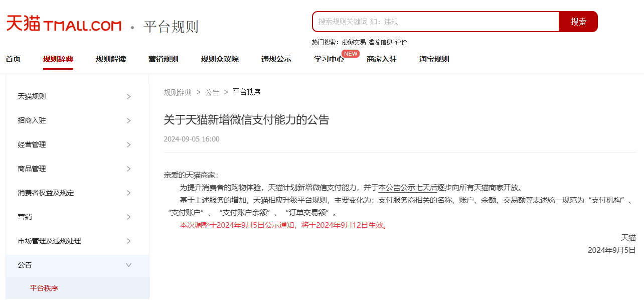Expand the 天猫规则 sidebar chevron

coord(128,96)
